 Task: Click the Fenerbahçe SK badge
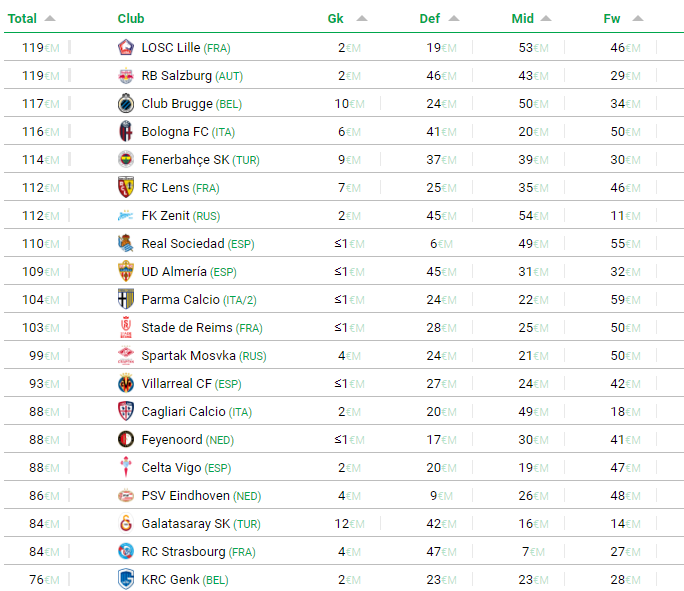[126, 159]
